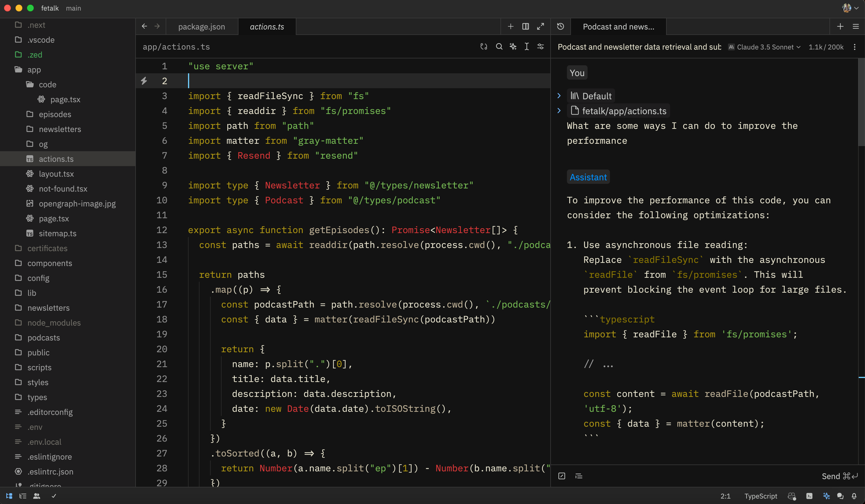Zoom the editor pane with the expand icon
The width and height of the screenshot is (865, 504).
coord(541,26)
